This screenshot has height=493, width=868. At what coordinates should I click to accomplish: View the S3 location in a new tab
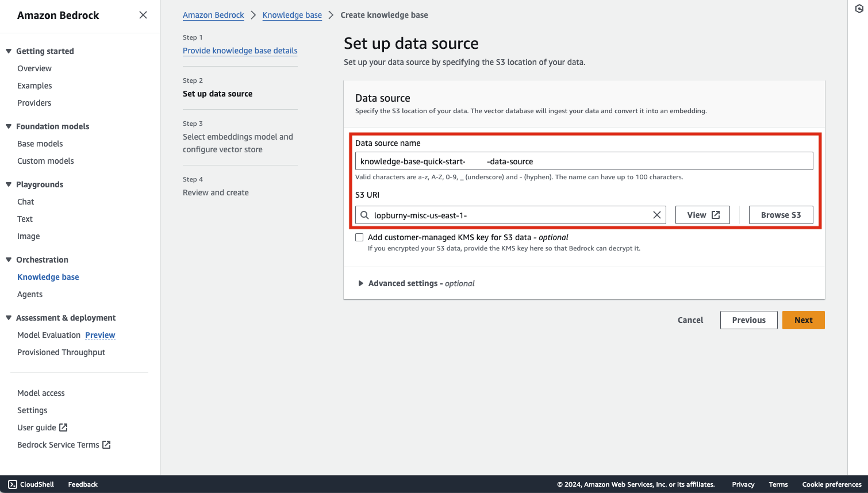click(x=702, y=214)
